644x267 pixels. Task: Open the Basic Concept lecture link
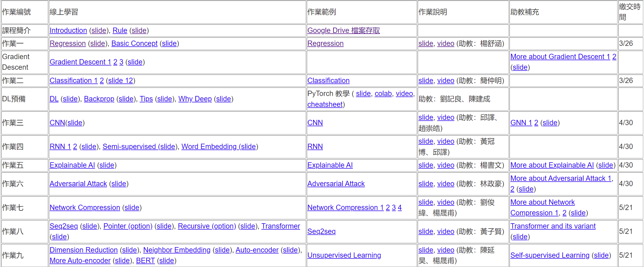[x=135, y=43]
